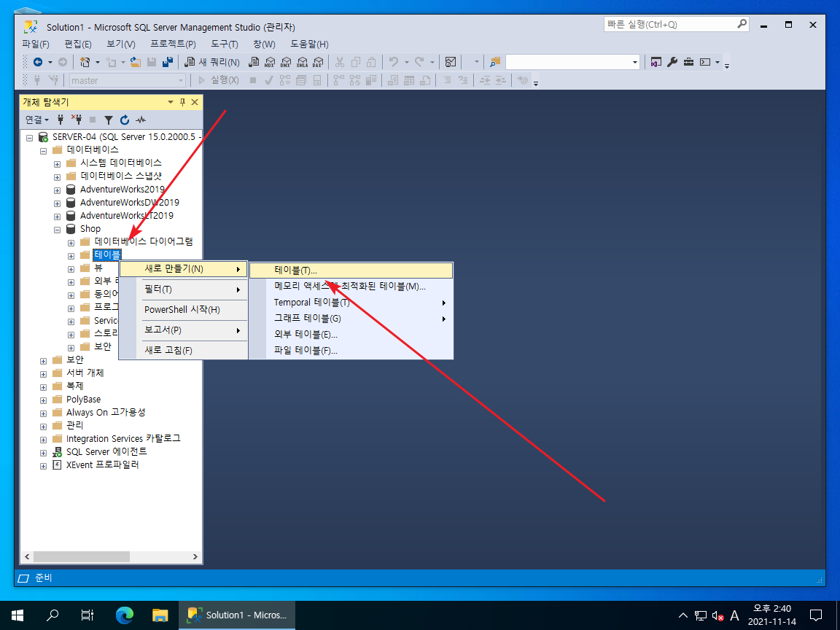Expand the AdventureWorksDW2019 database node

pos(57,203)
